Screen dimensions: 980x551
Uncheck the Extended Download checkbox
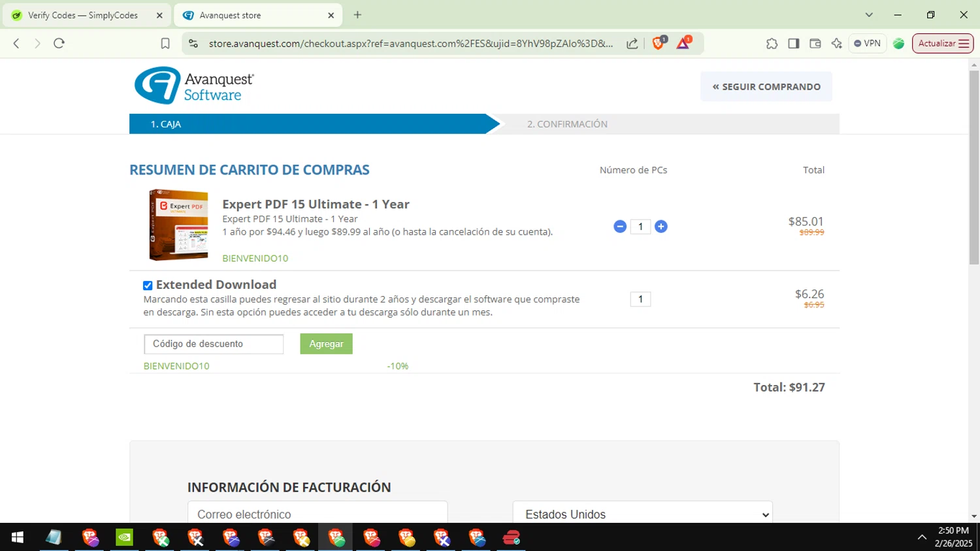click(148, 286)
